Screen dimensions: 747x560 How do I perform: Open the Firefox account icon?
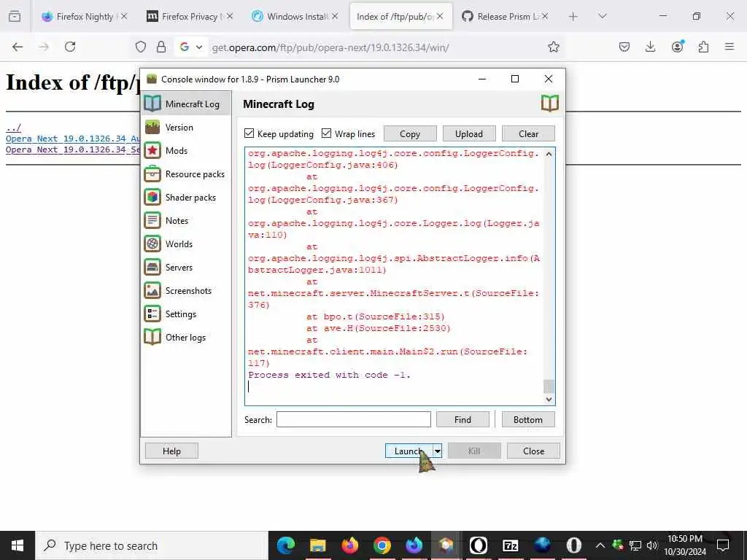[677, 47]
